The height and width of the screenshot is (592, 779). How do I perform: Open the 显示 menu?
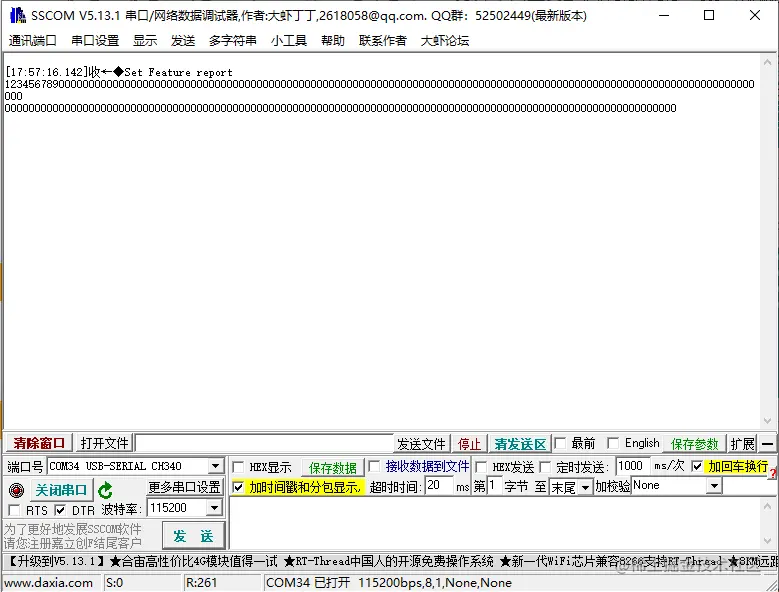click(x=145, y=41)
